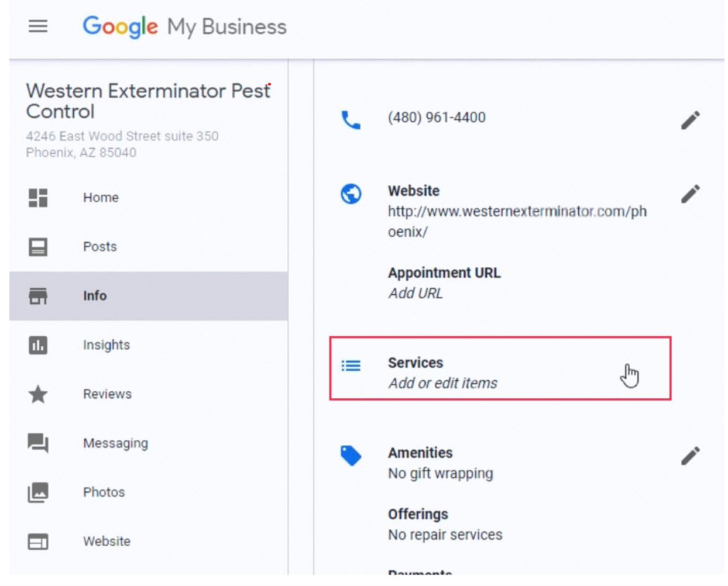Click No repair services text
This screenshot has height=586, width=728.
[445, 535]
